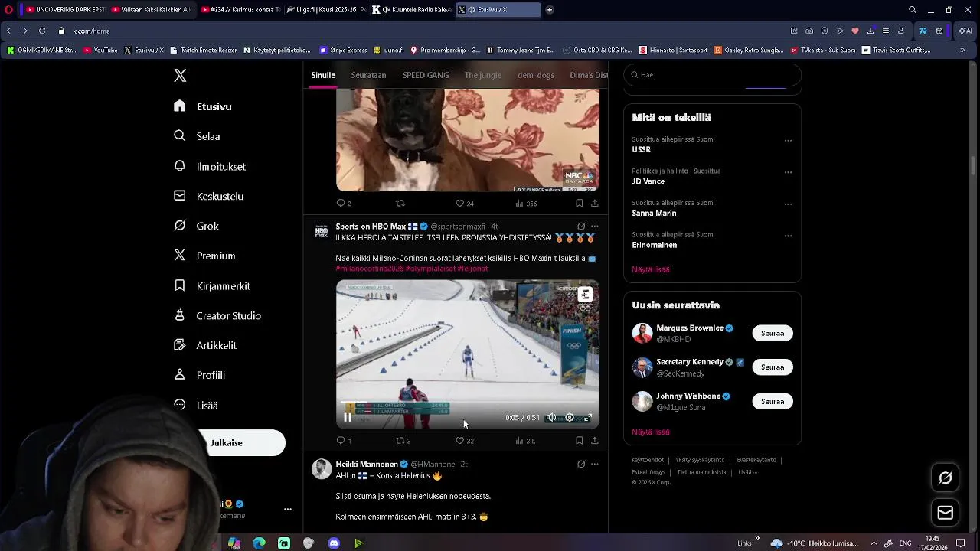Click the browser address bar x.com/home

pos(91,31)
